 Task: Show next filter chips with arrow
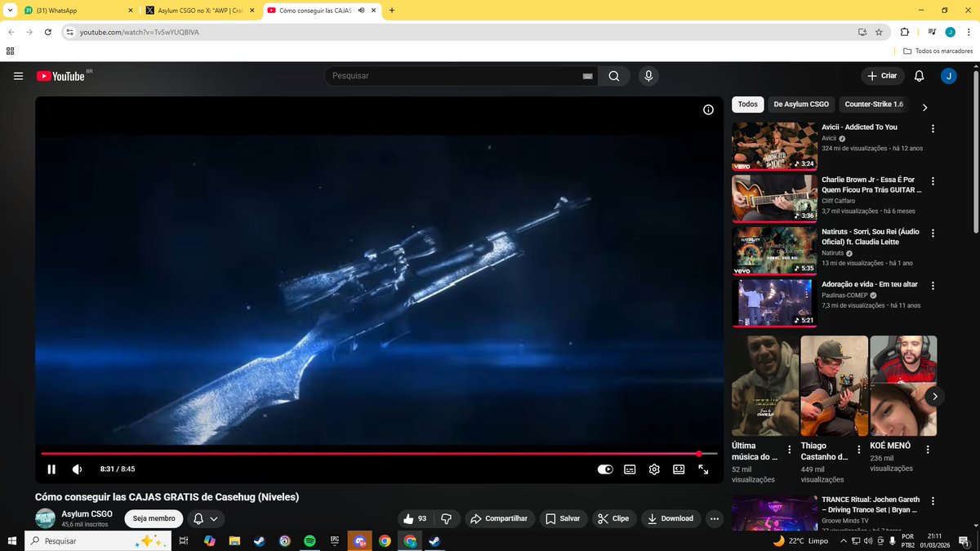pyautogui.click(x=924, y=107)
